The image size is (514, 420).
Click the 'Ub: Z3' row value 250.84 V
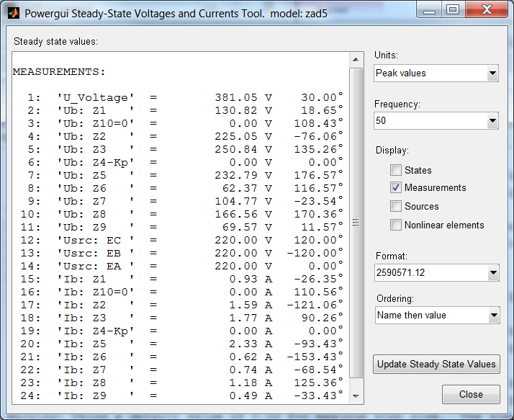tap(243, 149)
